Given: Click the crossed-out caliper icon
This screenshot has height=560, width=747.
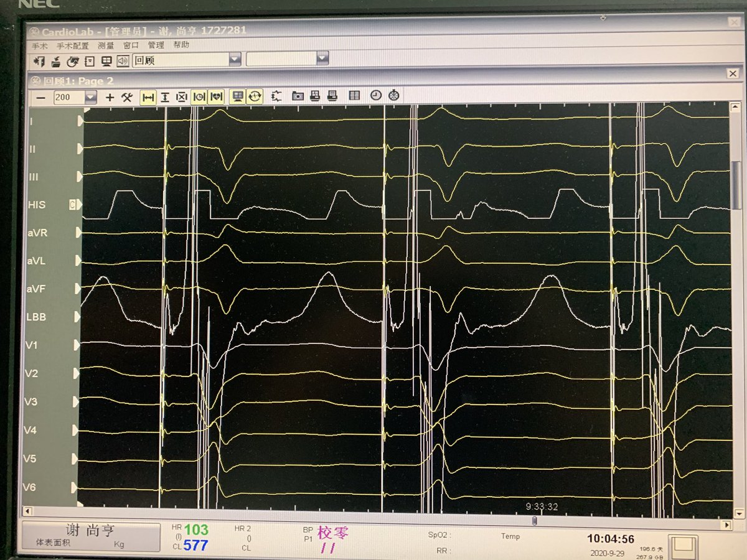Looking at the screenshot, I should pos(182,97).
